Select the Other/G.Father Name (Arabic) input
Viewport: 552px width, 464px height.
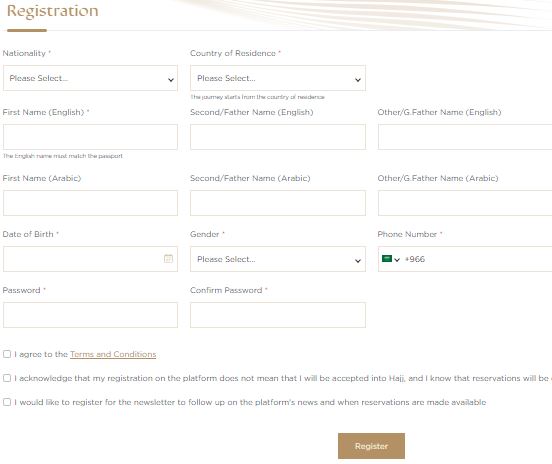465,203
